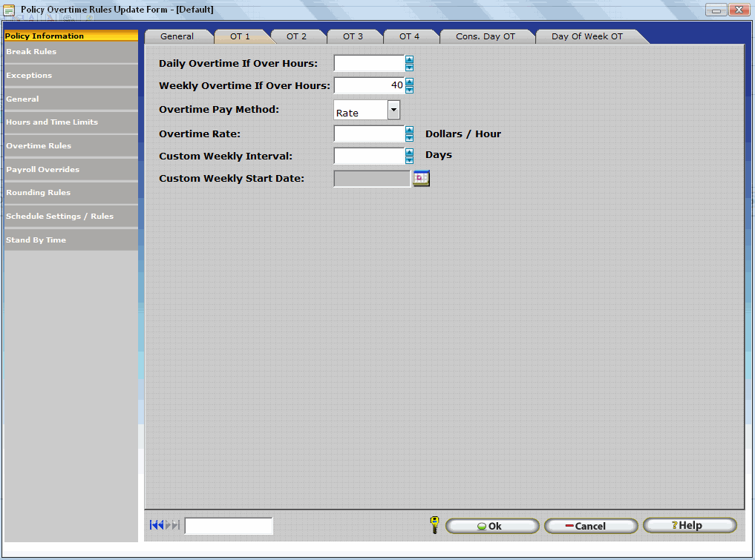Decrease Weekly Overtime If Over Hours value
This screenshot has height=560, width=755.
tap(409, 90)
